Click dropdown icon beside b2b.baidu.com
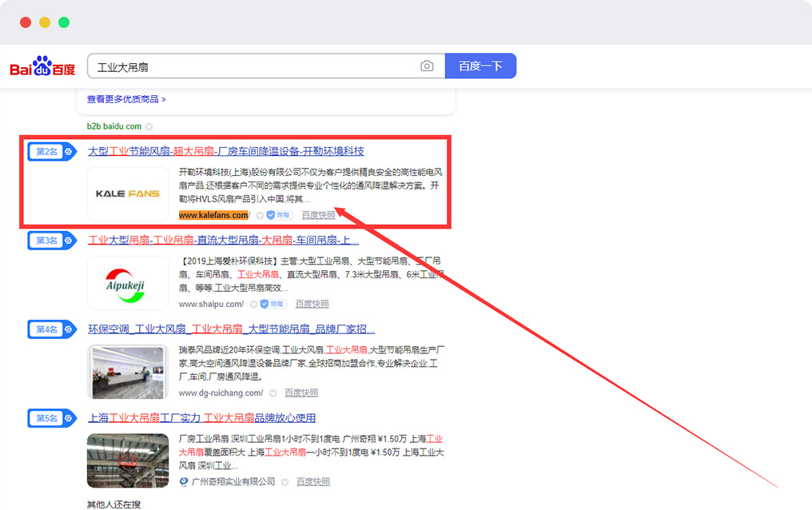The image size is (812, 510). [x=149, y=126]
